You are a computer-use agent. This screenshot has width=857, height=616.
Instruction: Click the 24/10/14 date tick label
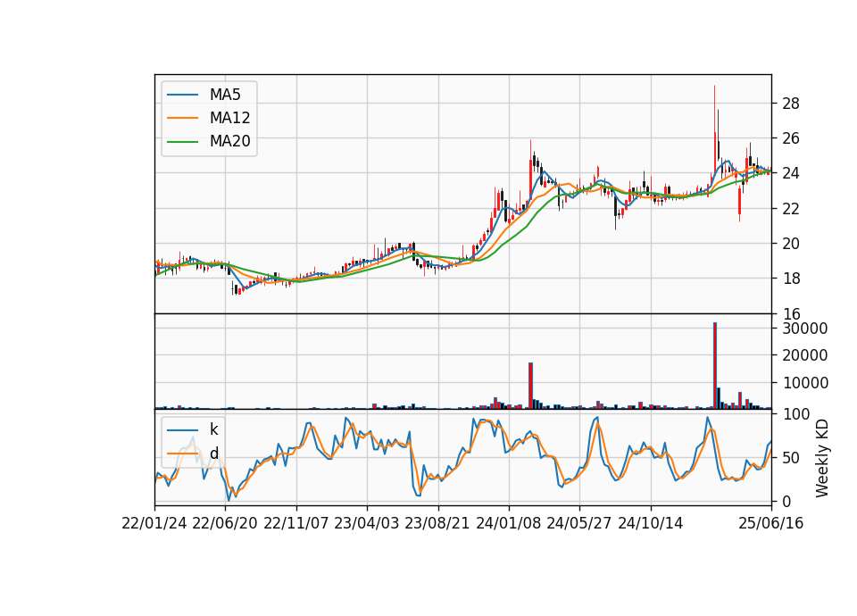651,524
